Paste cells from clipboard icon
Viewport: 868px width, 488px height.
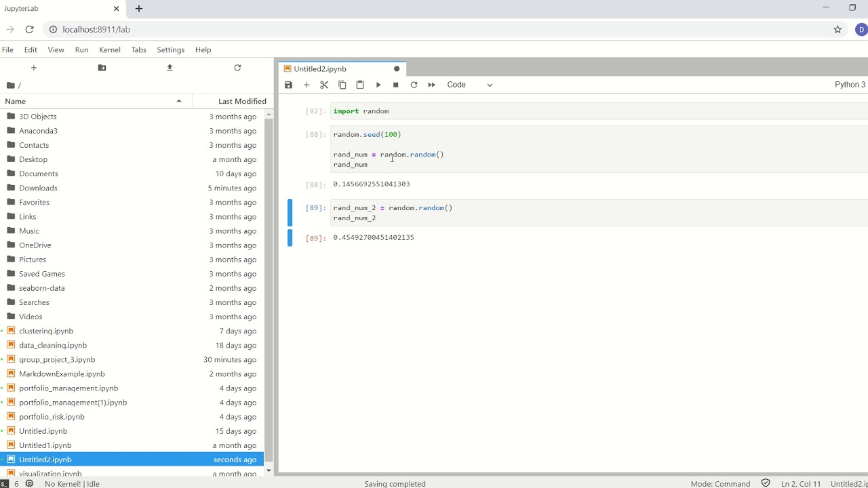[360, 85]
